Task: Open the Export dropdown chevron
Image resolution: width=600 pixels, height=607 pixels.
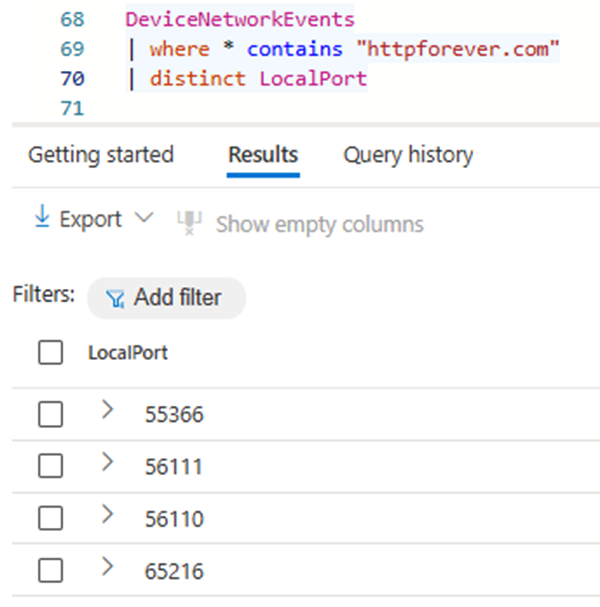Action: pyautogui.click(x=143, y=218)
